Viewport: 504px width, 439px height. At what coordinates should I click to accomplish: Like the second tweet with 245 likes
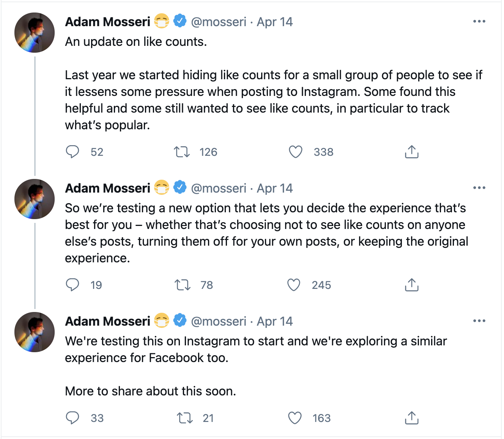point(294,285)
